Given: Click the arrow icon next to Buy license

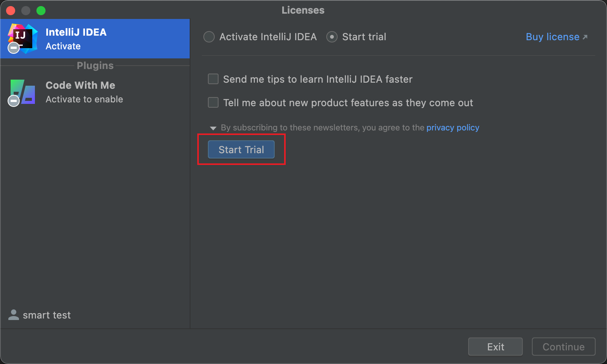Looking at the screenshot, I should coord(585,37).
